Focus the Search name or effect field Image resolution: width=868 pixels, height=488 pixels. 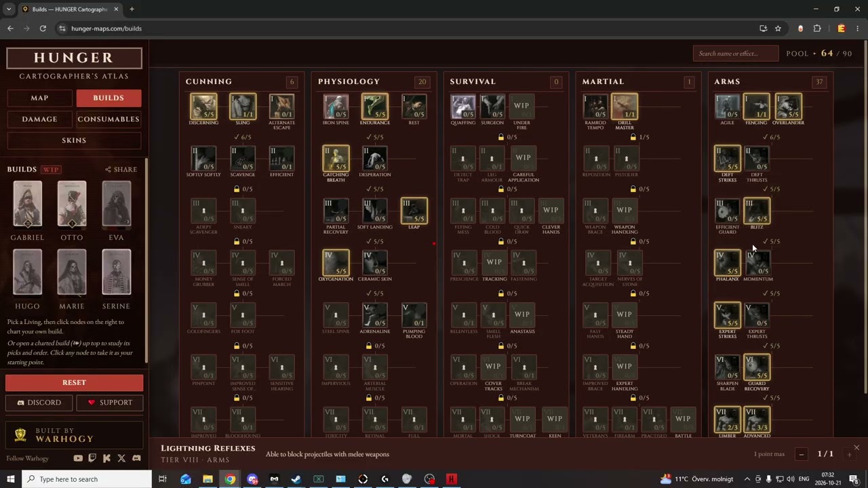[x=736, y=54]
